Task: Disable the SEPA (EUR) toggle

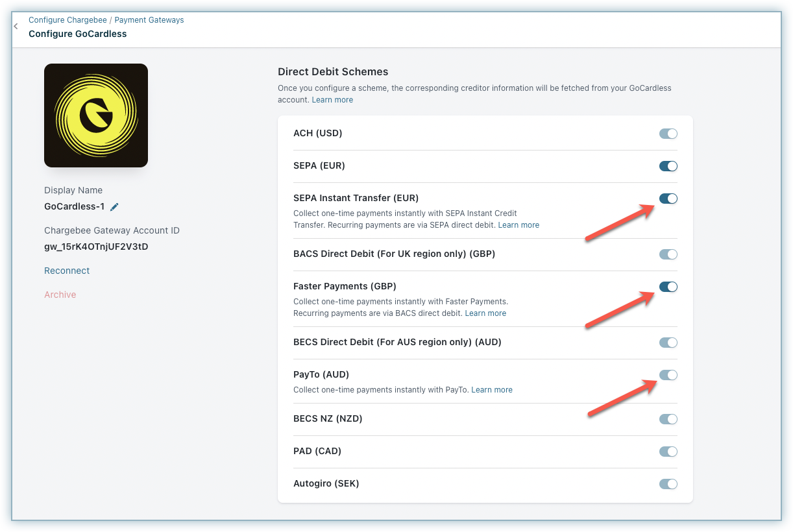Action: [668, 166]
